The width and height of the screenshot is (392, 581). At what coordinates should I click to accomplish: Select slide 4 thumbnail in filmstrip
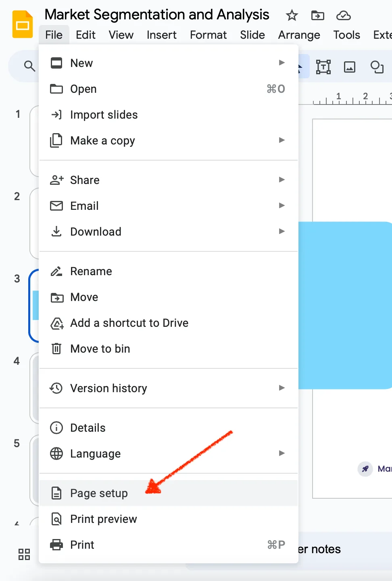[34, 388]
